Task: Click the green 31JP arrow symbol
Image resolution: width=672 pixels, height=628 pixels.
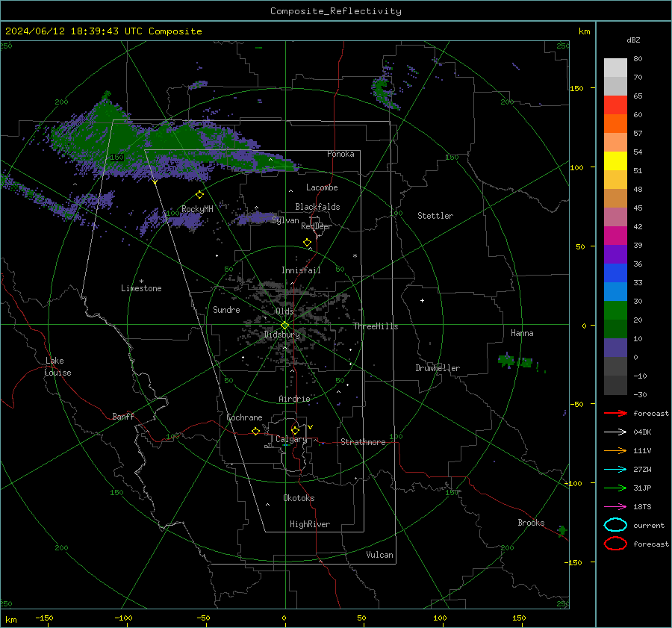Action: [x=615, y=488]
